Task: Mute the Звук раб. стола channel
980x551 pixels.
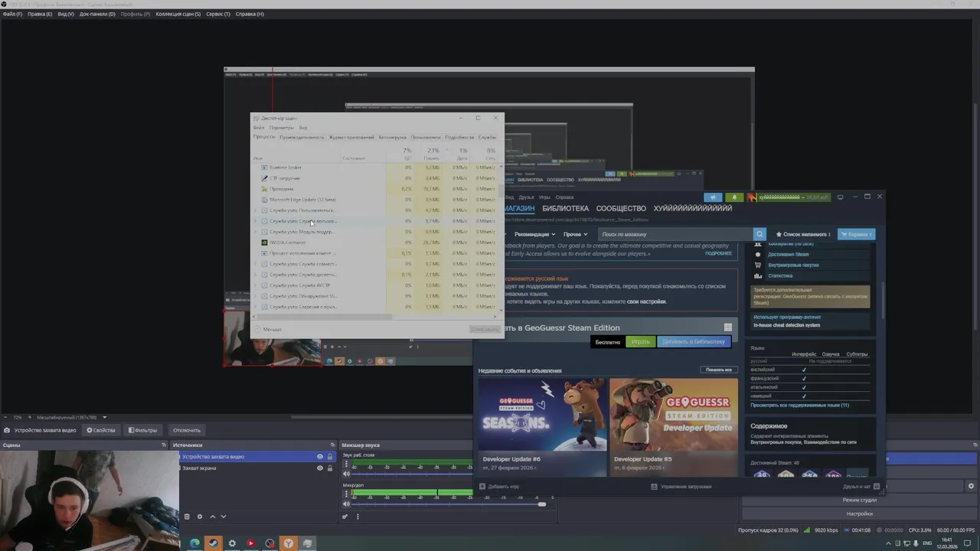Action: click(346, 474)
